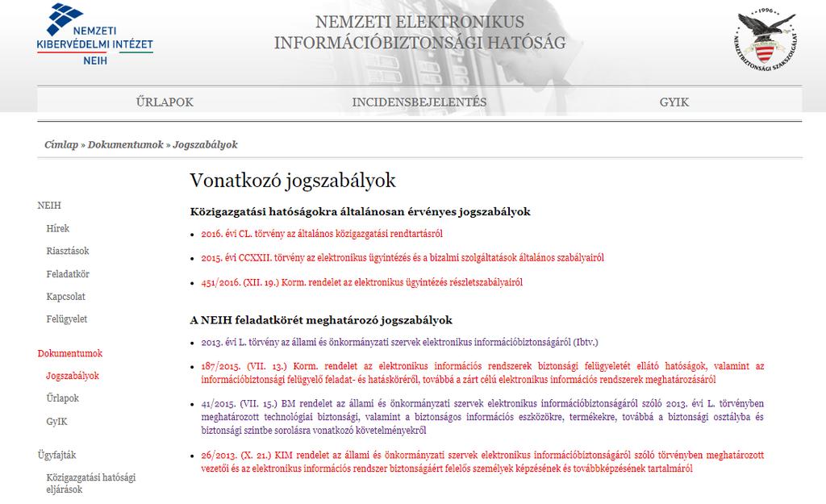Open Űrlapok in the sidebar list
Screen dimensions: 826x504
tap(63, 398)
